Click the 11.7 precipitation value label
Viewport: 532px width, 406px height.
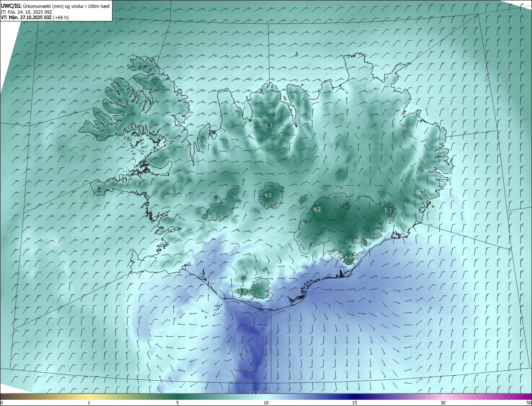(214, 257)
